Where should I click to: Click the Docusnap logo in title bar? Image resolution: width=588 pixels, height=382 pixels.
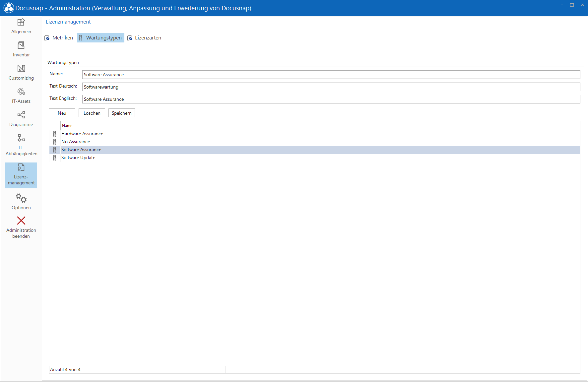pos(9,8)
